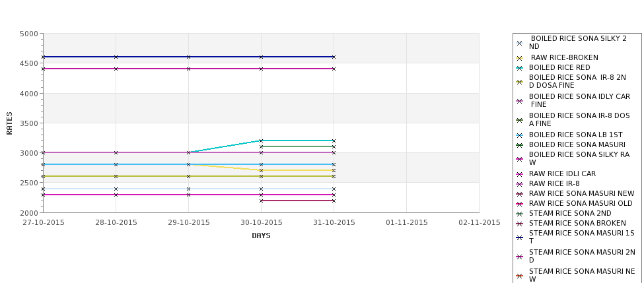This screenshot has height=283, width=644.
Task: Click the BOILED RICE SONA LB 1ST legend marker
Action: [520, 135]
